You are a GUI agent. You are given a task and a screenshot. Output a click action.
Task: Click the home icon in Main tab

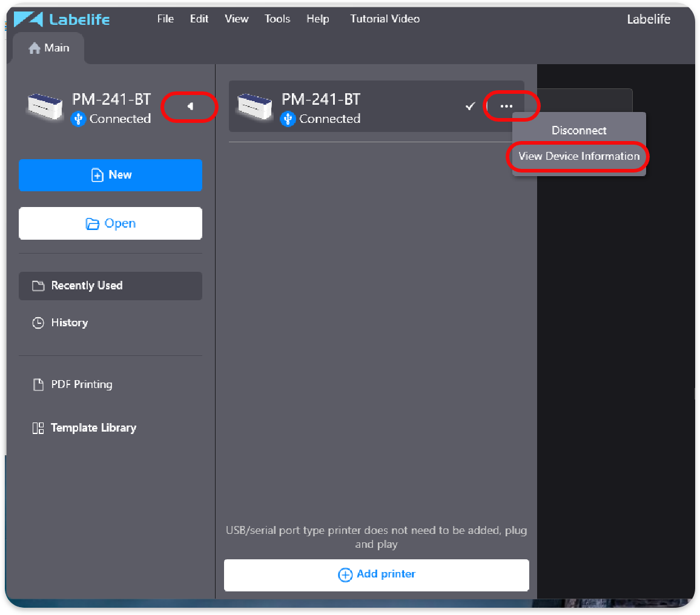coord(35,48)
